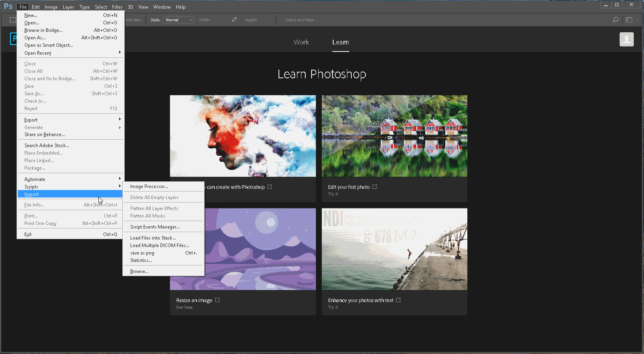This screenshot has width=644, height=354.
Task: Open external link icon beside create with Photoshop
Action: click(269, 186)
